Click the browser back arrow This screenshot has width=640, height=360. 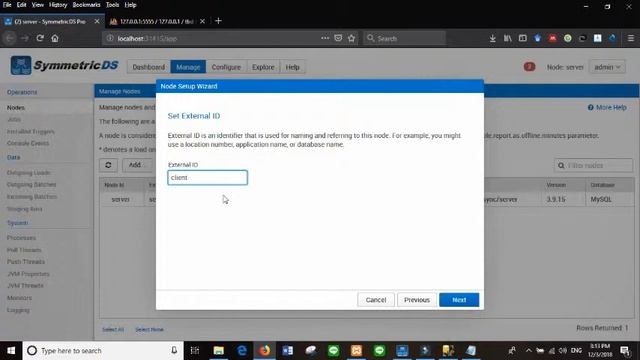(10, 38)
